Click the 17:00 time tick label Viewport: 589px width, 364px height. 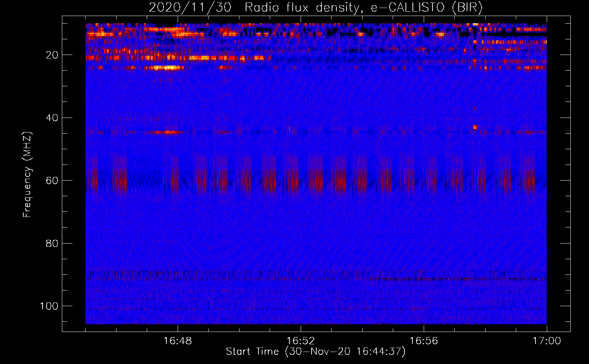(x=547, y=341)
